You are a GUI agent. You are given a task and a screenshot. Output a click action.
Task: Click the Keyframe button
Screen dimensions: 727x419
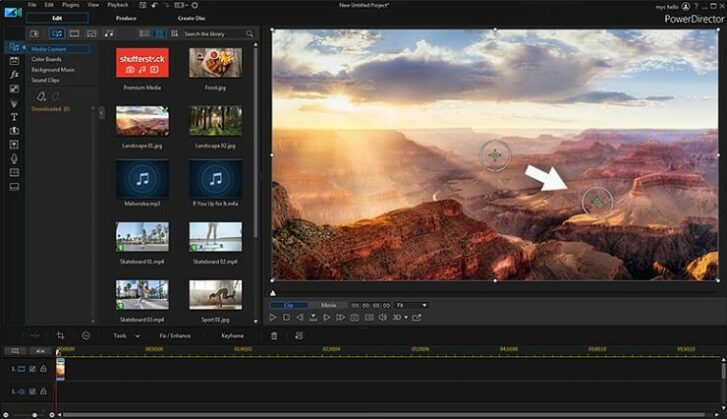pyautogui.click(x=232, y=336)
